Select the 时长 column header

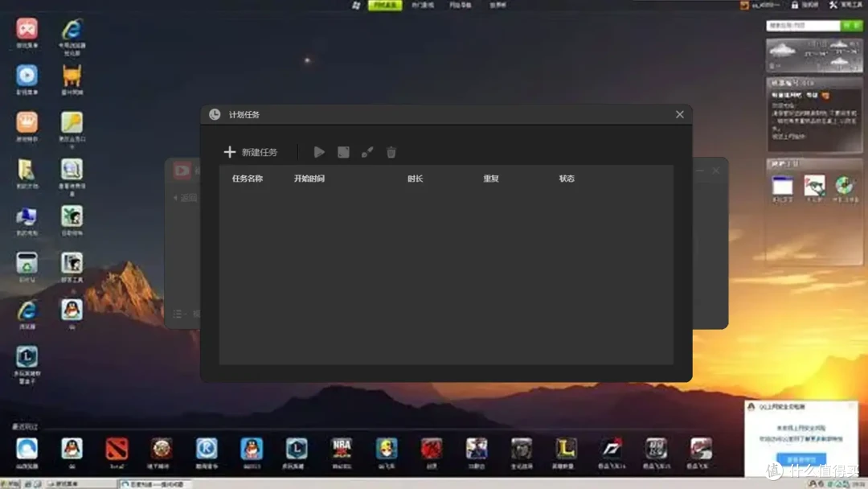point(416,179)
